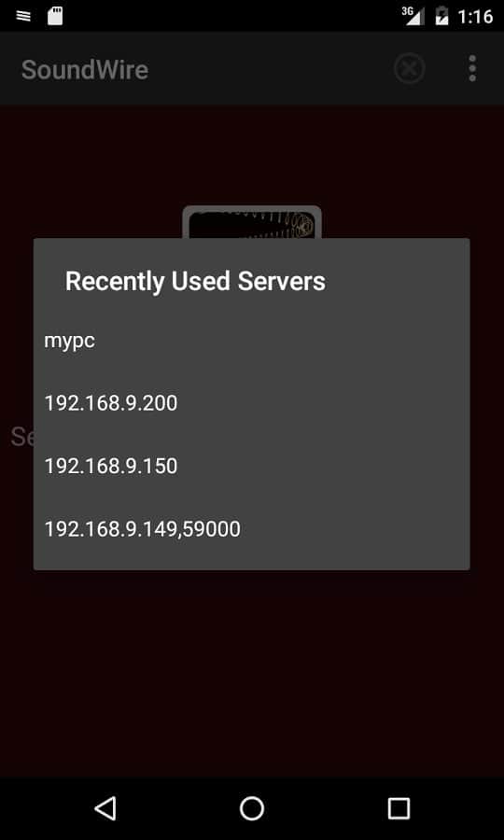Tap the SoundWire app title
The image size is (504, 840).
coord(85,70)
